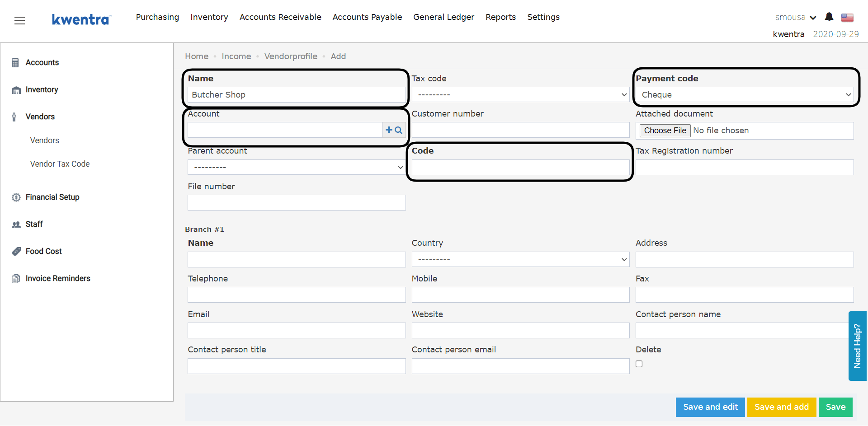Open the hamburger menu icon
Screen dimensions: 868x426
(19, 20)
